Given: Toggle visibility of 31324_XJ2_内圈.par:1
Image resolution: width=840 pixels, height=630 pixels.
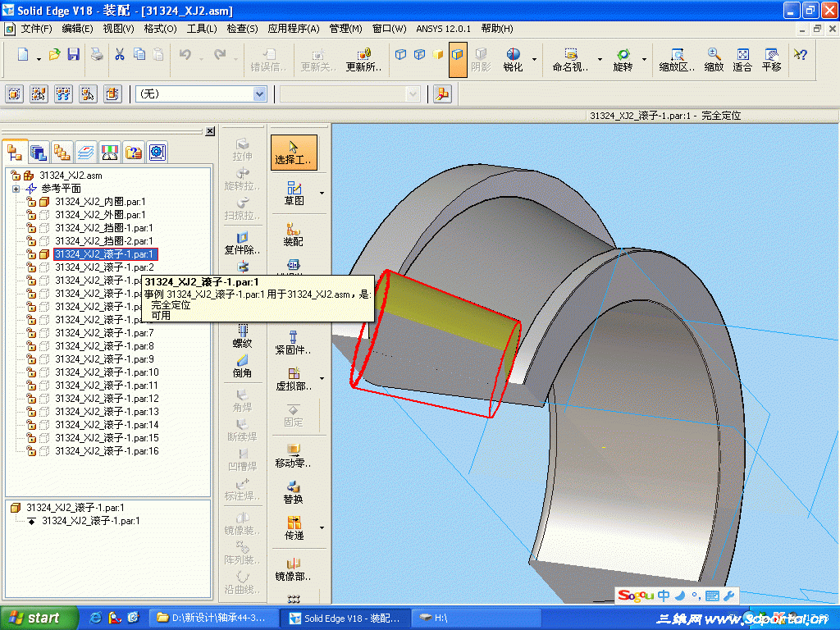Looking at the screenshot, I should [44, 202].
